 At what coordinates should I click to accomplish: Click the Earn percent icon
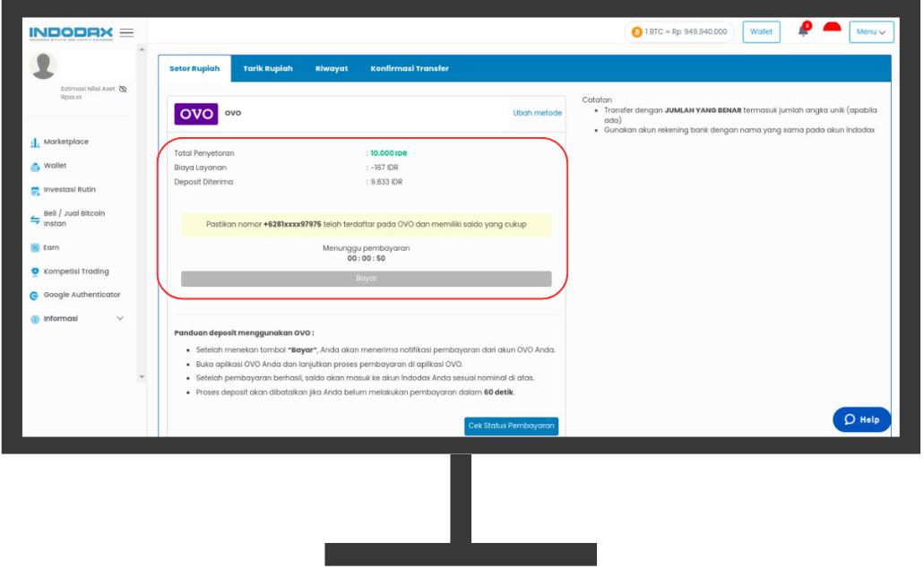35,248
